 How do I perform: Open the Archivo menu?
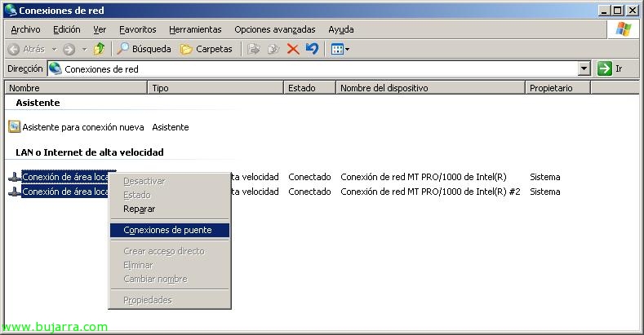(x=25, y=29)
